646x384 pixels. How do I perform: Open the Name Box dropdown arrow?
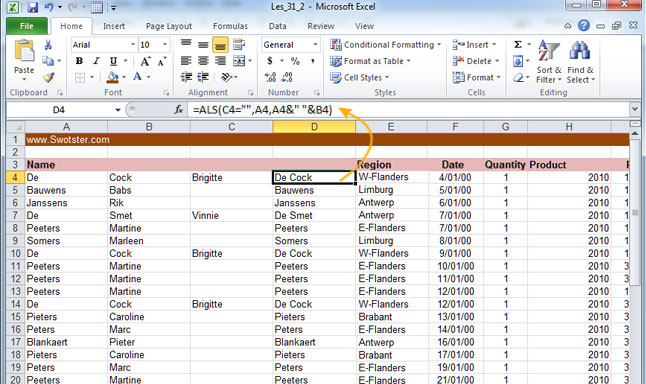[118, 110]
